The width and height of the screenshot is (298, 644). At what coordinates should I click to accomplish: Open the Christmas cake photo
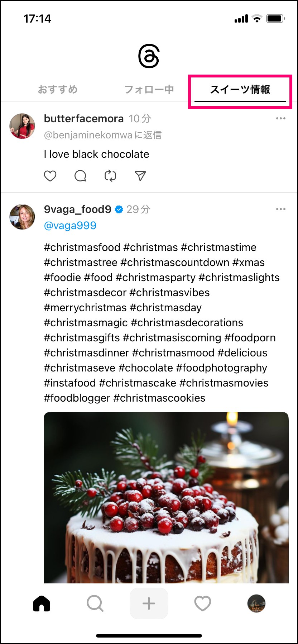(x=166, y=498)
